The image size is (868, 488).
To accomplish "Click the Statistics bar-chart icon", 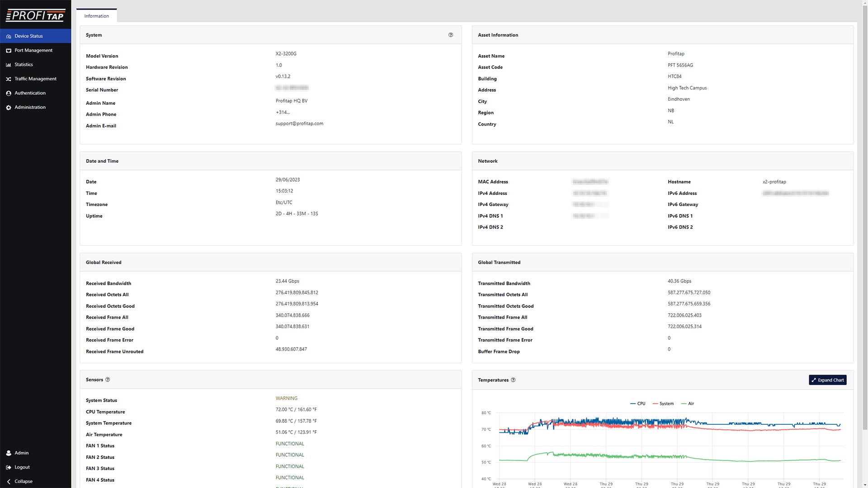I will (9, 65).
